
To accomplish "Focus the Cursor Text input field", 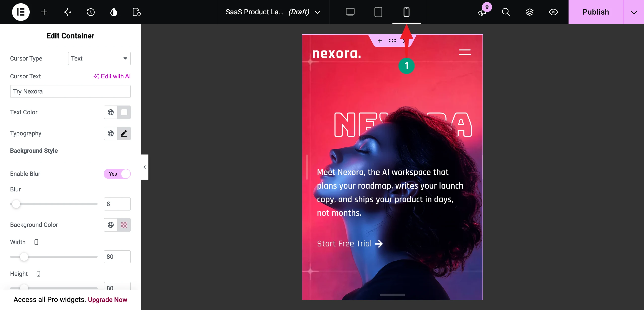I will [70, 91].
